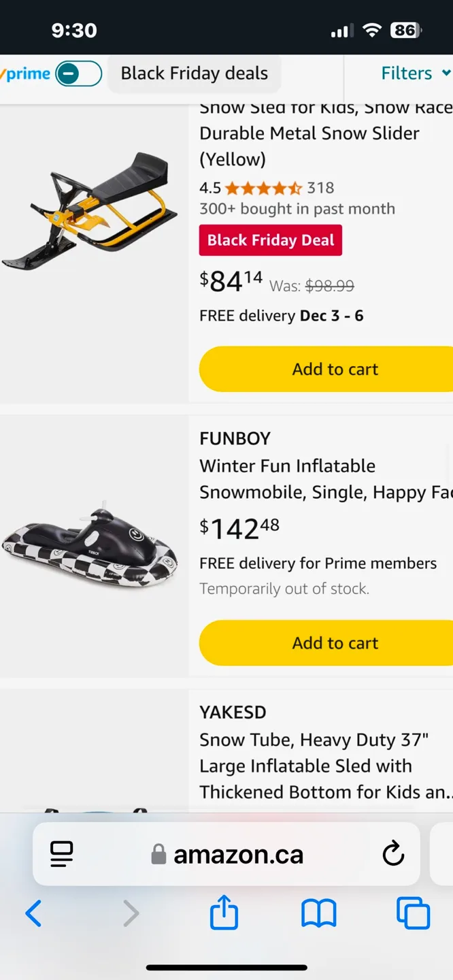Expand the Filters dropdown
The height and width of the screenshot is (980, 453).
tap(414, 72)
